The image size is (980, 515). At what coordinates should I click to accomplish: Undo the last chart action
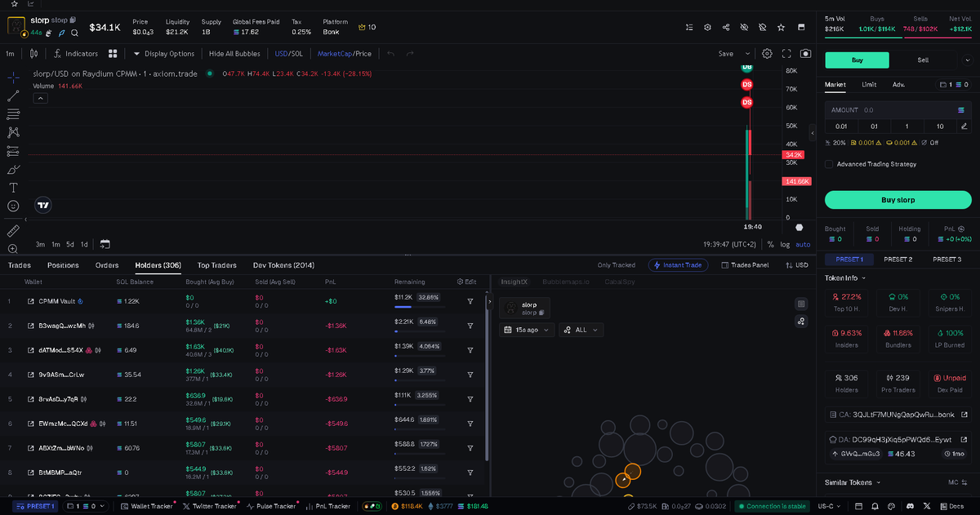click(390, 54)
